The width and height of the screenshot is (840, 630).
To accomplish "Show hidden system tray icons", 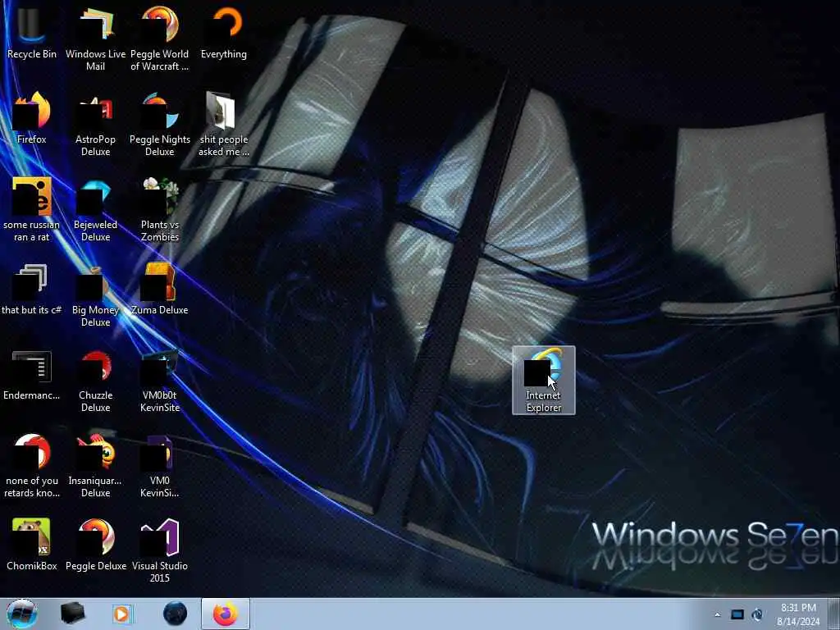I will (x=717, y=614).
